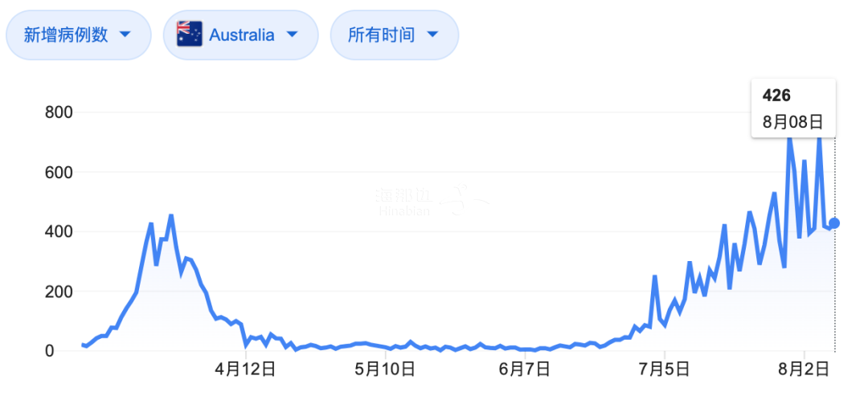Click the Australia country name

click(x=241, y=35)
